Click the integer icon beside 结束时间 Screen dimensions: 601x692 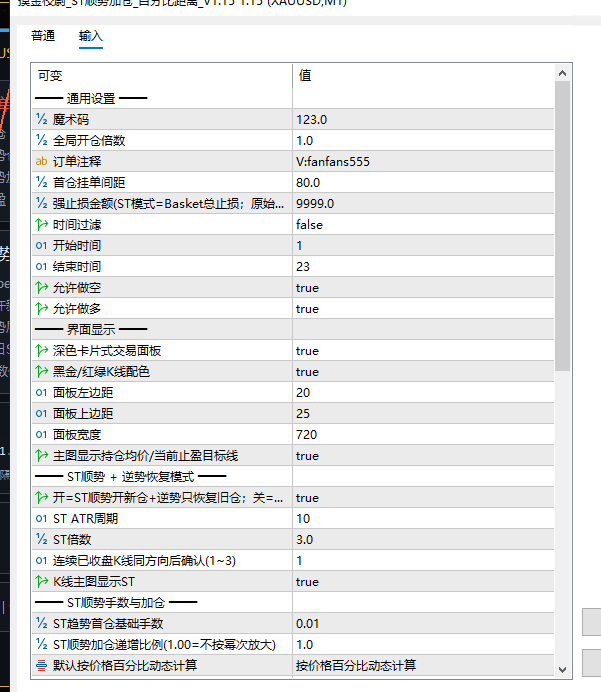coord(41,266)
